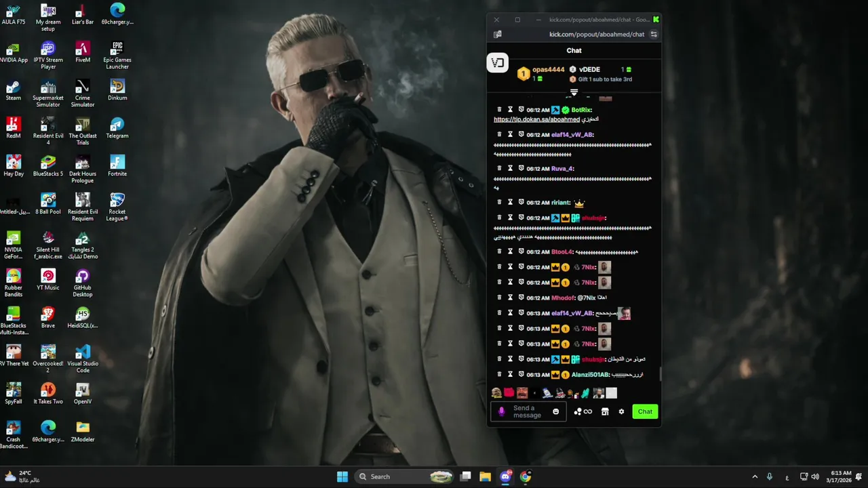Screen dimensions: 868x488
Task: Click the purple microphone icon in message box
Action: (502, 411)
